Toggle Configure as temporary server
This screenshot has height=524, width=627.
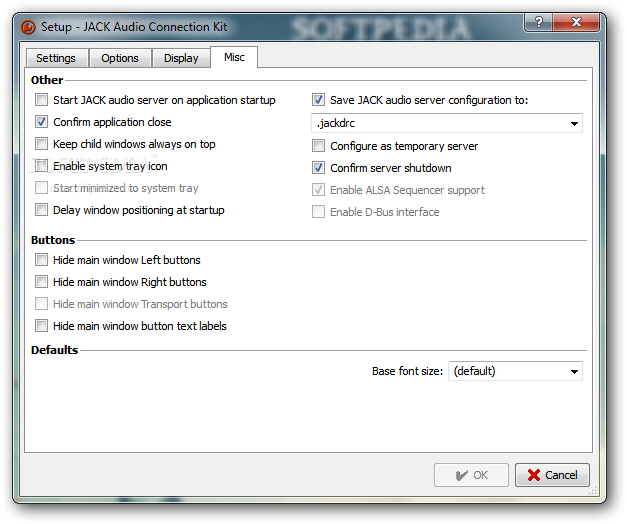[319, 146]
